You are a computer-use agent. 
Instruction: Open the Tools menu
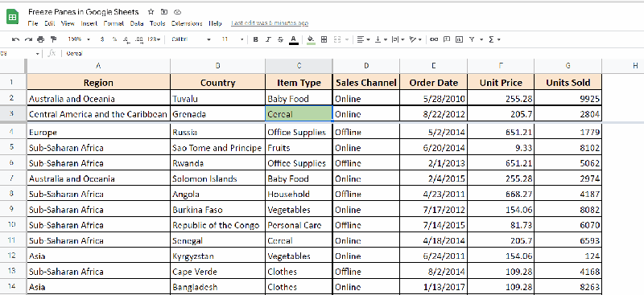coord(157,23)
